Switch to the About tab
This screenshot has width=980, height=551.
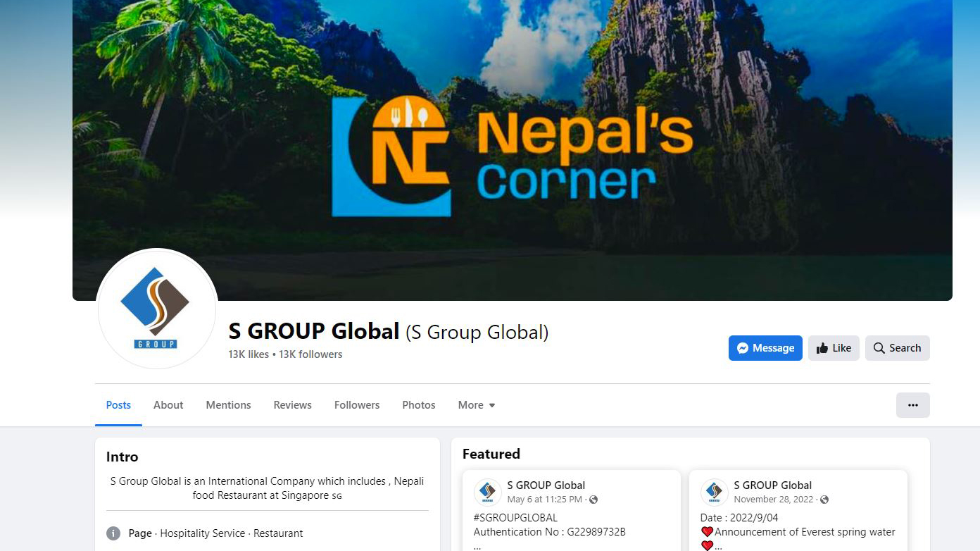pyautogui.click(x=168, y=405)
